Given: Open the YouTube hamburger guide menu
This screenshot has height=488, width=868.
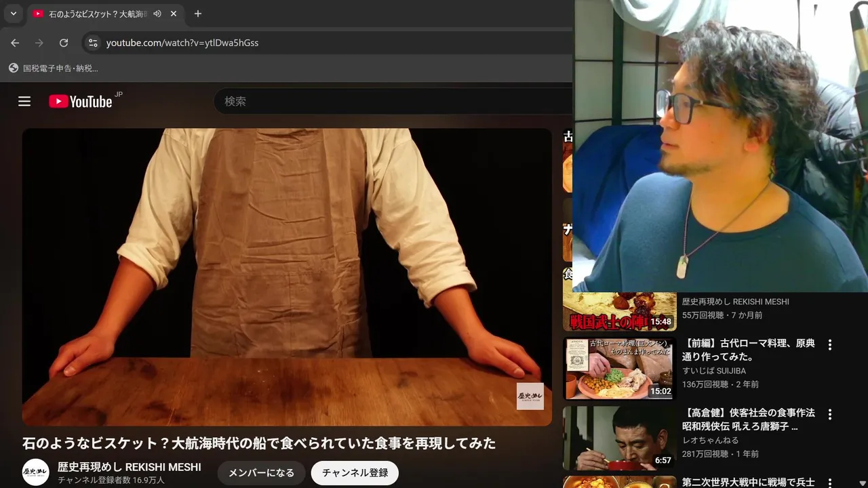Looking at the screenshot, I should 24,102.
